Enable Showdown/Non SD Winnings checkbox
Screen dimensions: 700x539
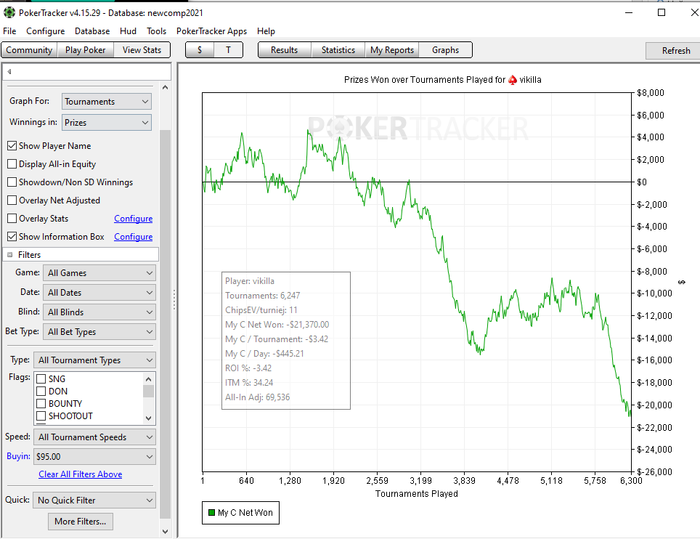click(12, 182)
